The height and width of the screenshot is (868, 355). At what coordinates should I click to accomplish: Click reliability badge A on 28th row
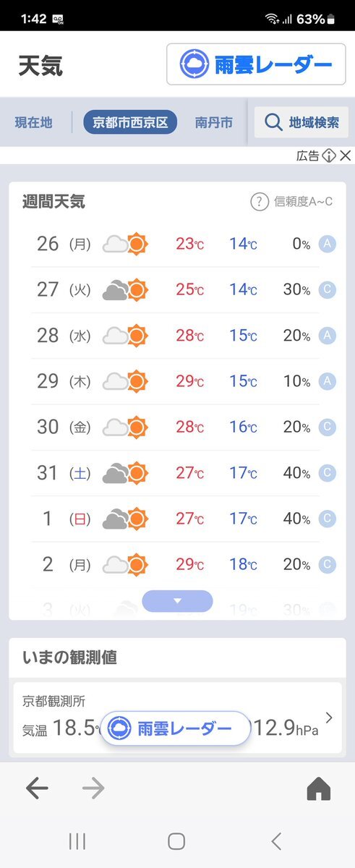click(328, 336)
